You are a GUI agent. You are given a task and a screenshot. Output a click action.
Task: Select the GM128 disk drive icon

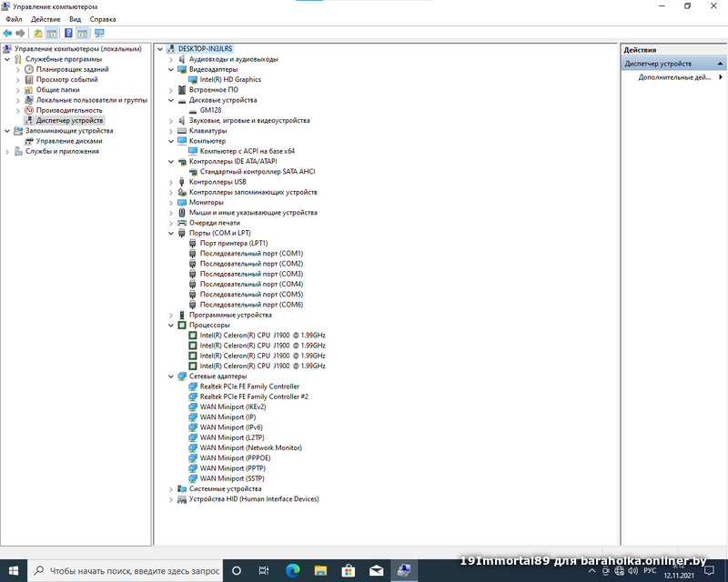193,110
